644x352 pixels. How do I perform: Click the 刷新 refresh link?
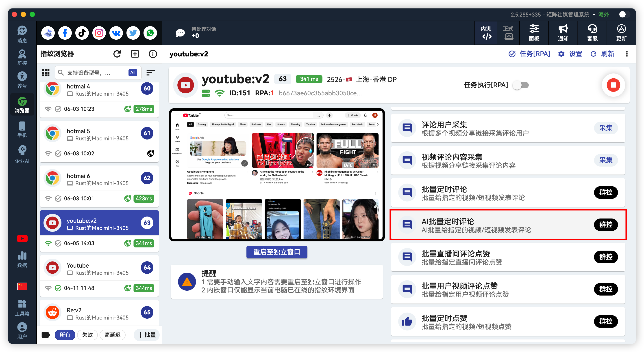tap(602, 54)
